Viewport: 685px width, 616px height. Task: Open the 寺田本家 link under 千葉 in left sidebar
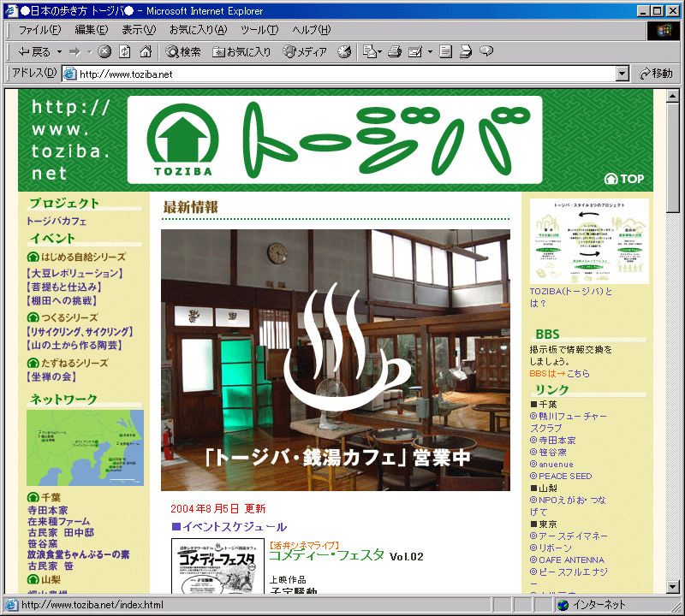(48, 510)
